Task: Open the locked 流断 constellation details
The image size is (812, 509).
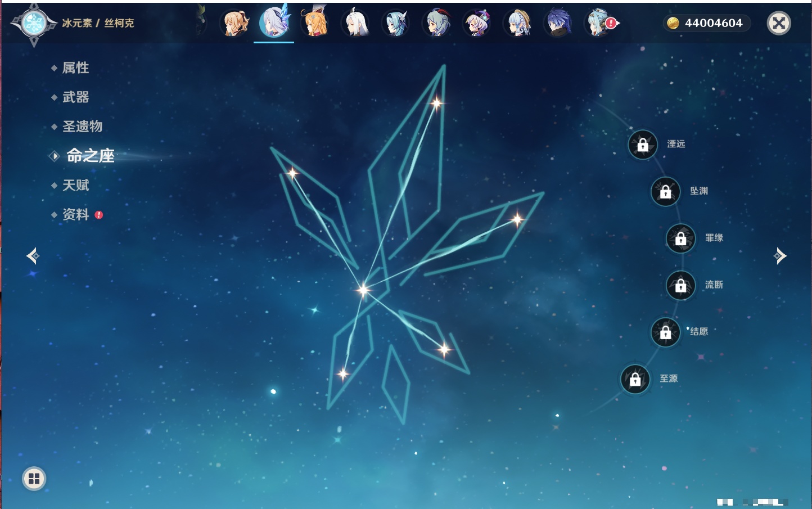Action: click(680, 286)
